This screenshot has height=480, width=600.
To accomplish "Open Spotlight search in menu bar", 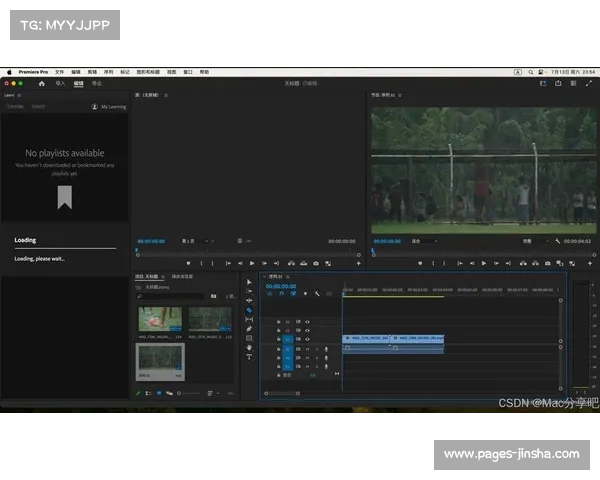I will click(x=531, y=72).
